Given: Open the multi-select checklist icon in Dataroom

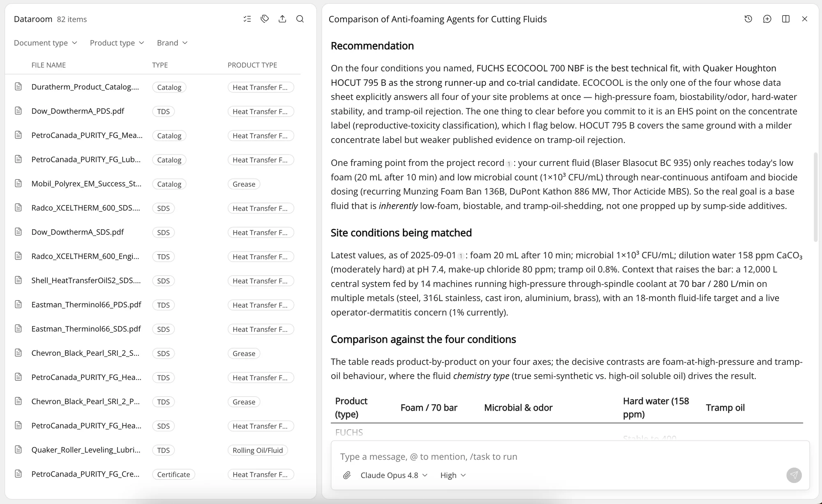Looking at the screenshot, I should pyautogui.click(x=247, y=19).
